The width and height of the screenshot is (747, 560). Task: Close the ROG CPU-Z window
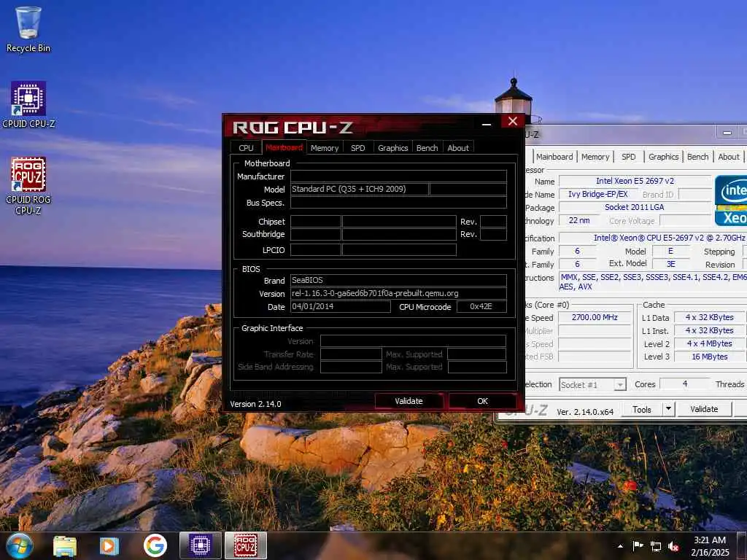(513, 122)
